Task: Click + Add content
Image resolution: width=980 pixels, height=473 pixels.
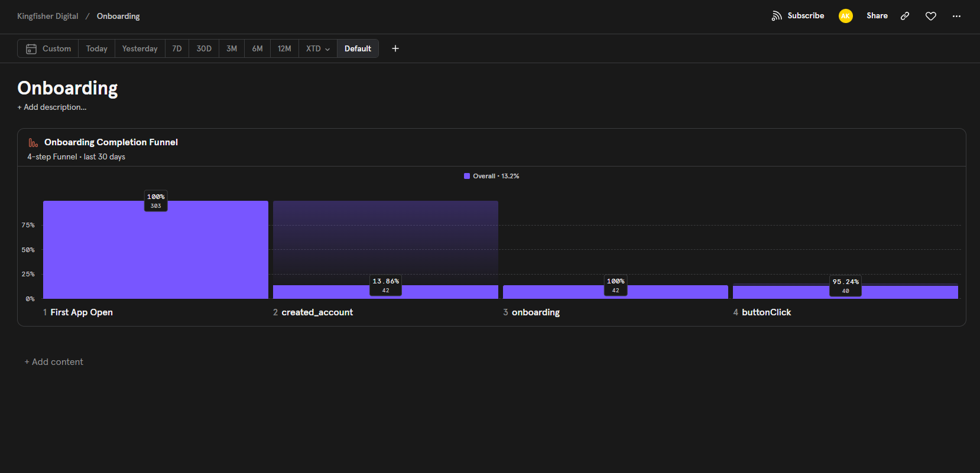Action: tap(54, 362)
